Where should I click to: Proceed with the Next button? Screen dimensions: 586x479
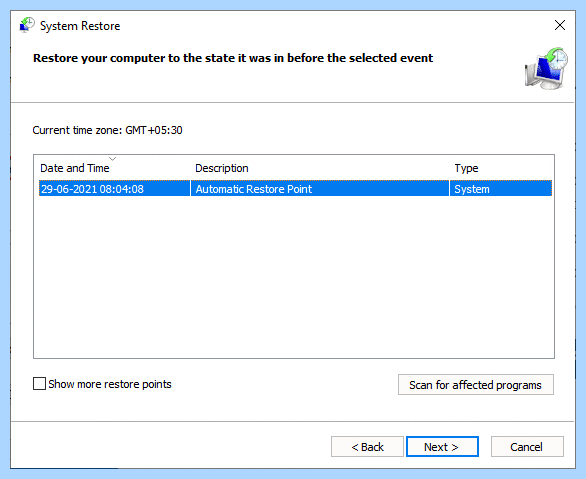coord(442,446)
